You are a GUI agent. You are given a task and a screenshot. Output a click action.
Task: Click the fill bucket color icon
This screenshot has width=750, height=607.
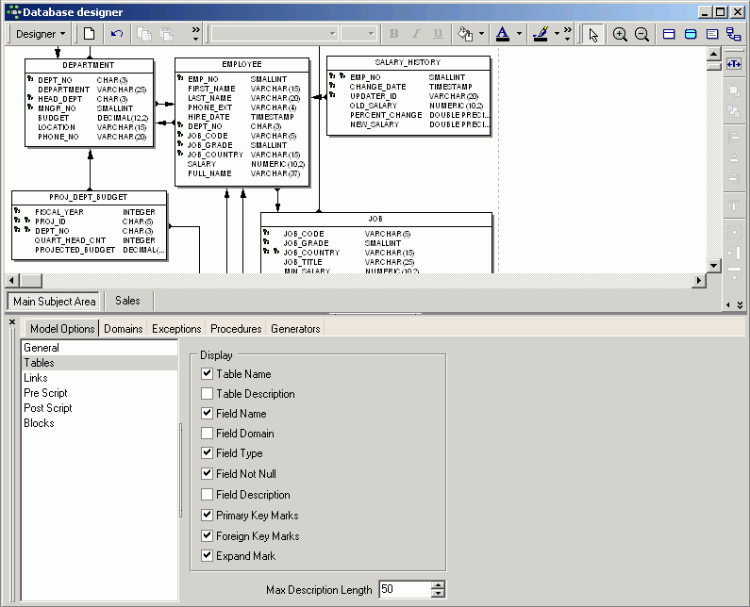pyautogui.click(x=464, y=34)
